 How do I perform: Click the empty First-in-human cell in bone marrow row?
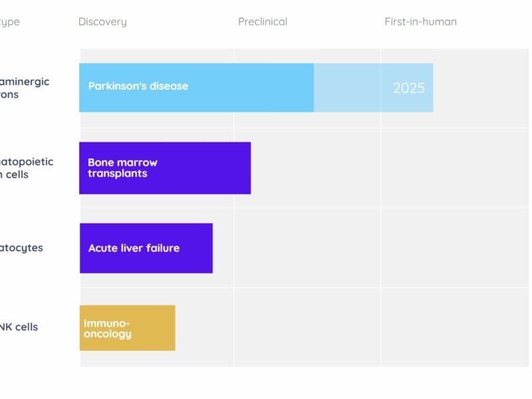click(x=455, y=168)
